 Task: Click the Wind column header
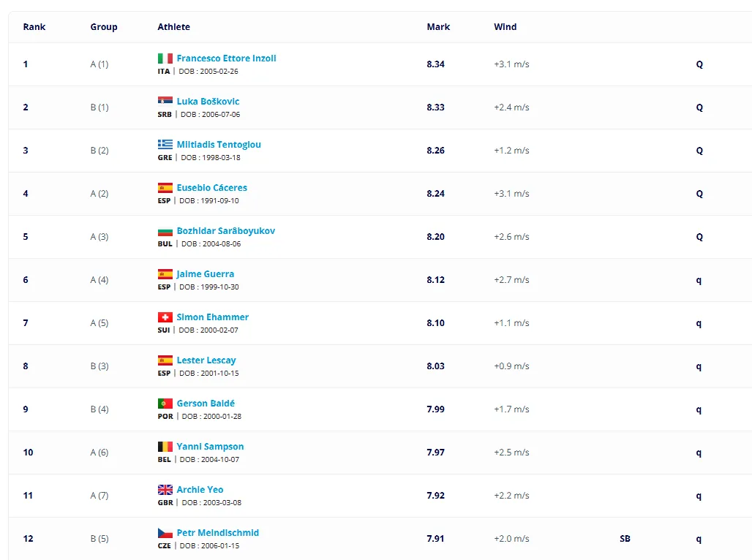(x=505, y=27)
